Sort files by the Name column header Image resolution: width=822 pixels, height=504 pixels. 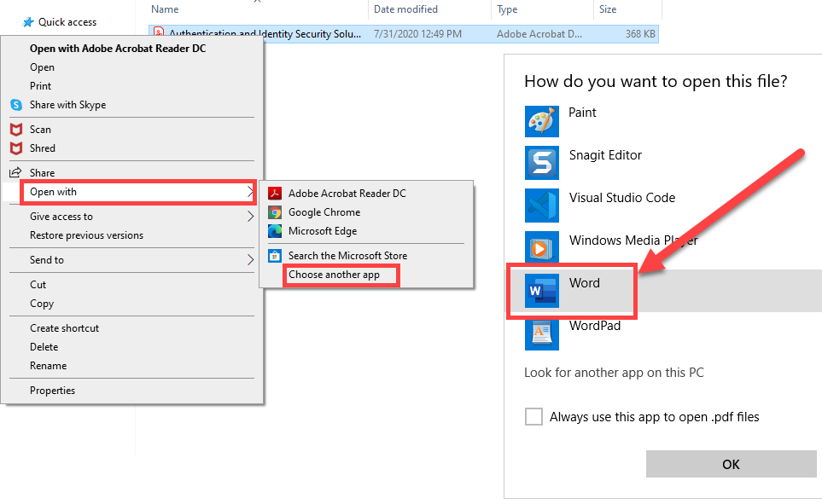pos(165,9)
